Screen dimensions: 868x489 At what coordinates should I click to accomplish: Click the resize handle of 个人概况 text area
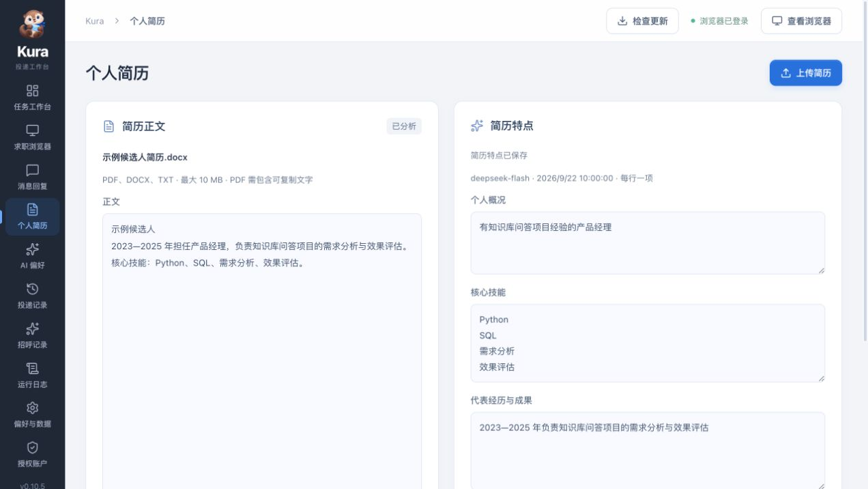821,270
